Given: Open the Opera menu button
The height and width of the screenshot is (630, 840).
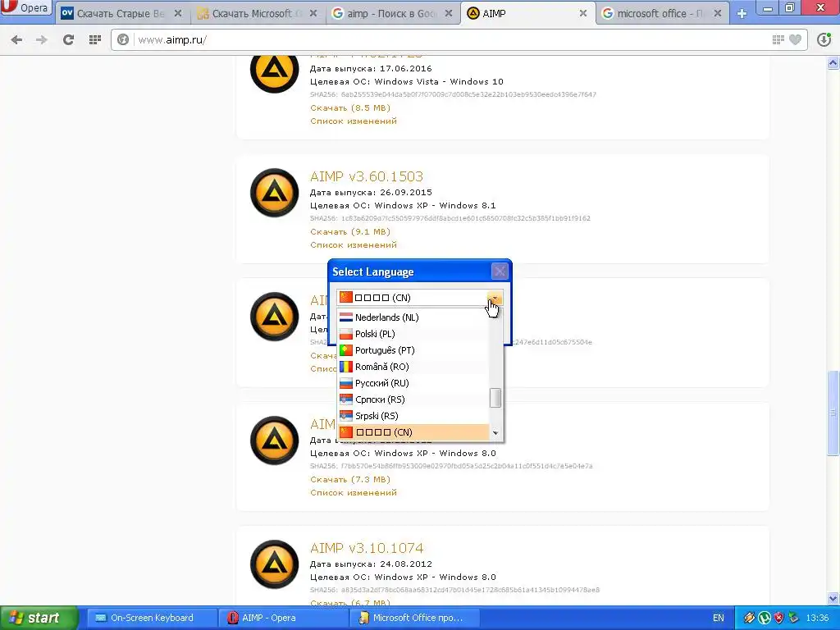Looking at the screenshot, I should click(x=25, y=7).
